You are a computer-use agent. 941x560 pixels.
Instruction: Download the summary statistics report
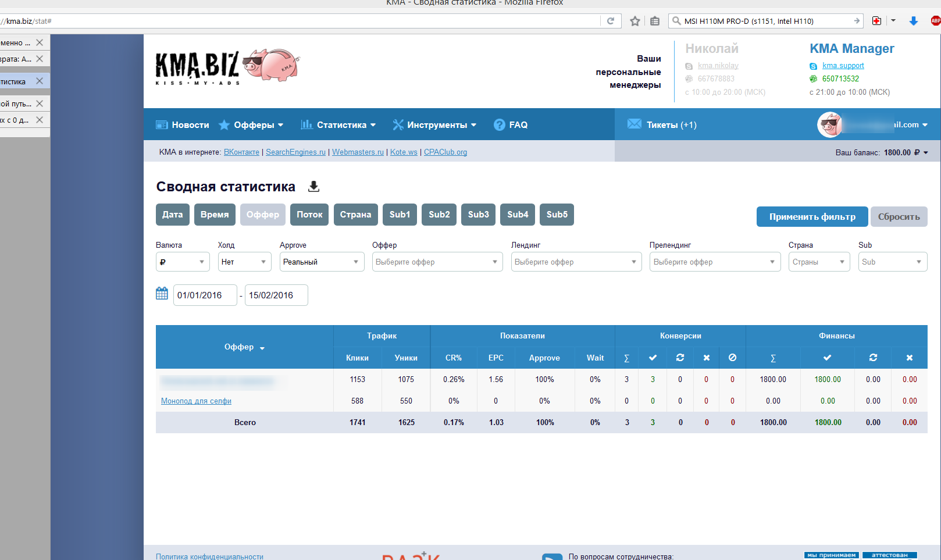313,187
